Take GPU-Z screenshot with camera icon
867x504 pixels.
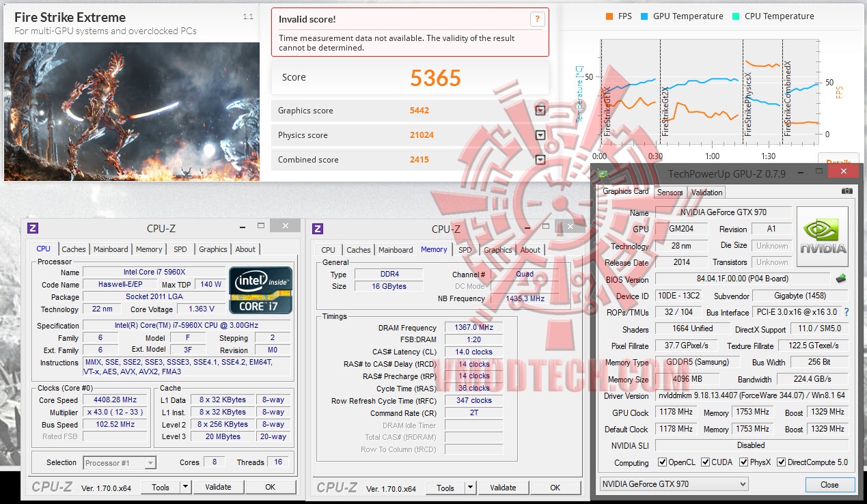(x=847, y=192)
